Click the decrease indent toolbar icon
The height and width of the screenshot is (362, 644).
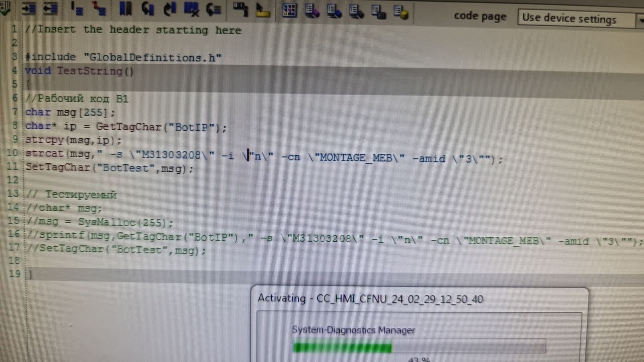tap(50, 9)
